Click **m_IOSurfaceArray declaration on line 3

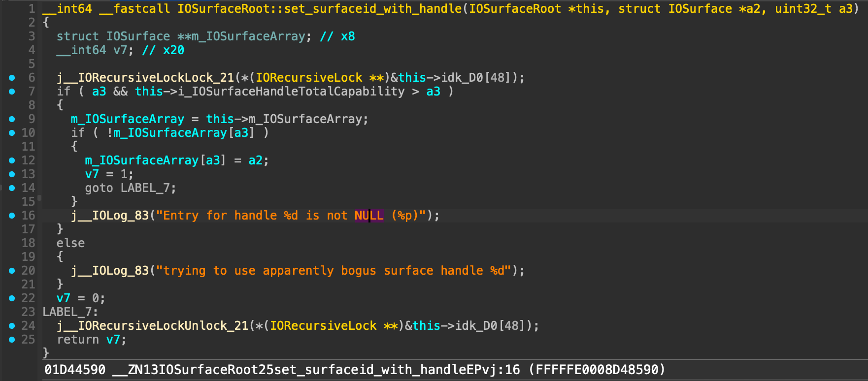(x=241, y=36)
